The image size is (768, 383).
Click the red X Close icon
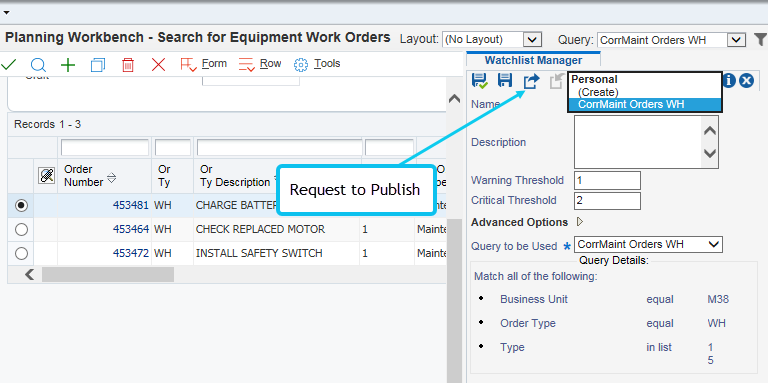click(158, 65)
